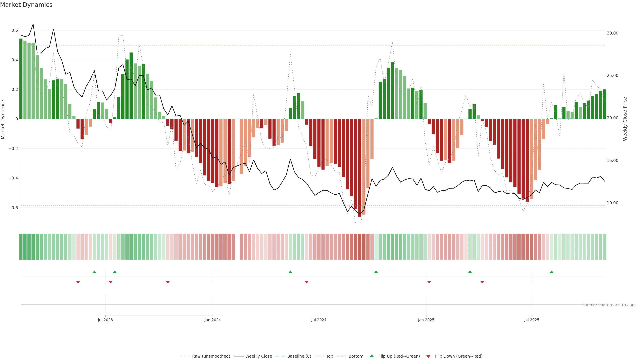Viewport: 644px width, 362px height.
Task: Click the flip-up marker before Jul 2024
Action: click(290, 272)
